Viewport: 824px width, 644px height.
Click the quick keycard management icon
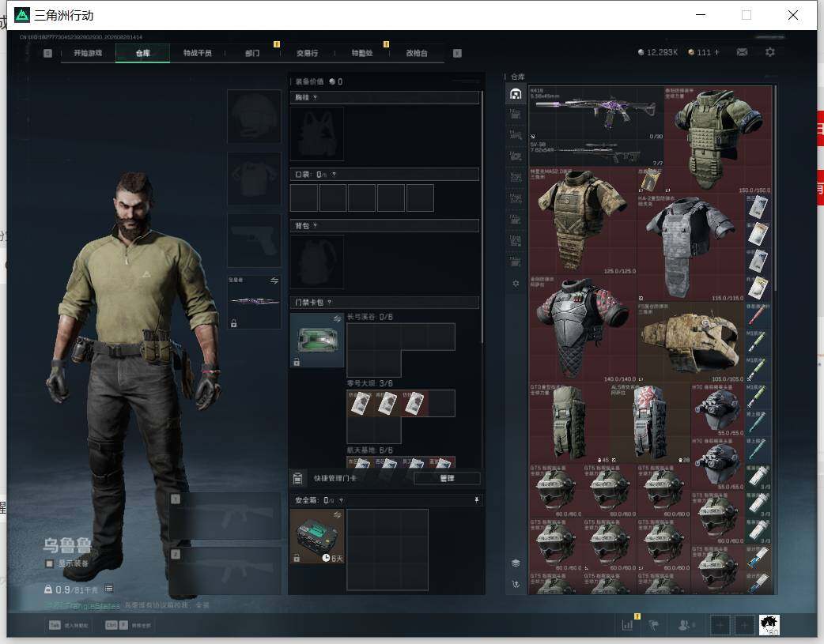[x=297, y=478]
